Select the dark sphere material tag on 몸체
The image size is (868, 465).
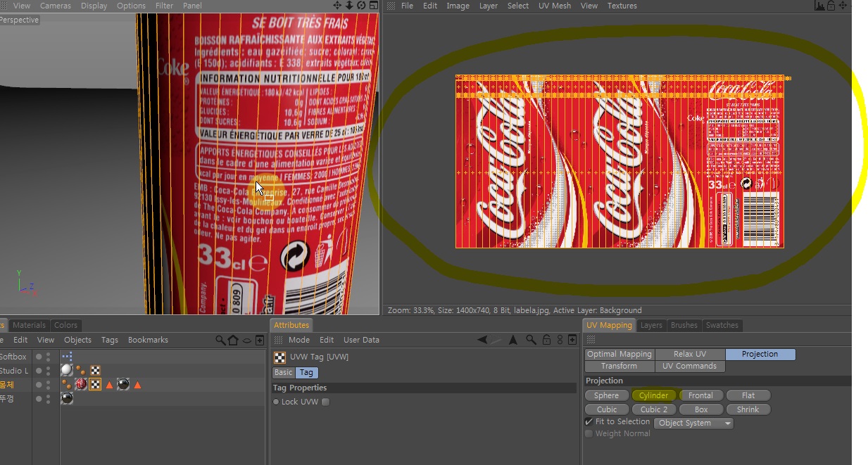point(123,385)
